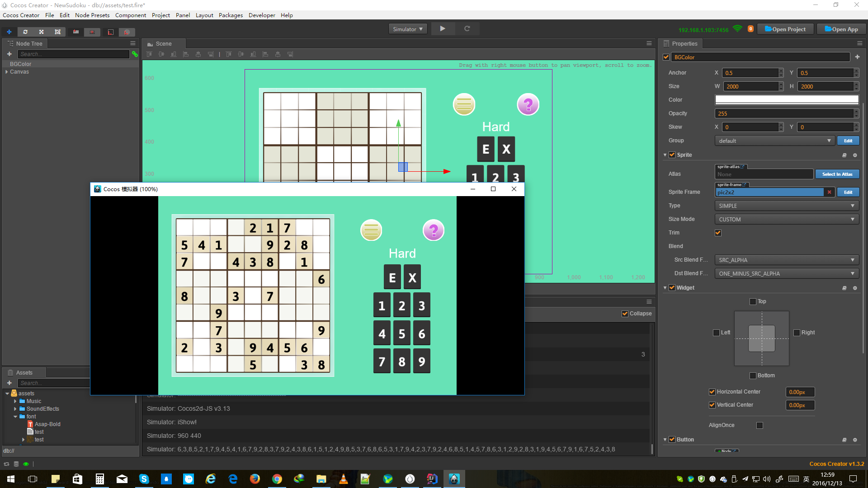Click the Select In Atlas button
The width and height of the screenshot is (868, 488).
coord(837,174)
